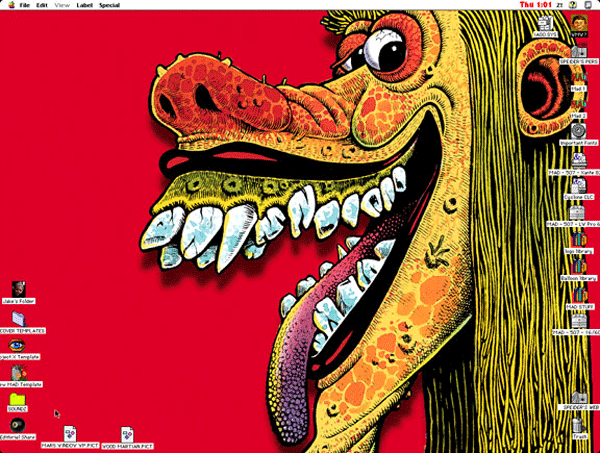Select the Balloon library books icon
The height and width of the screenshot is (453, 600).
[579, 267]
